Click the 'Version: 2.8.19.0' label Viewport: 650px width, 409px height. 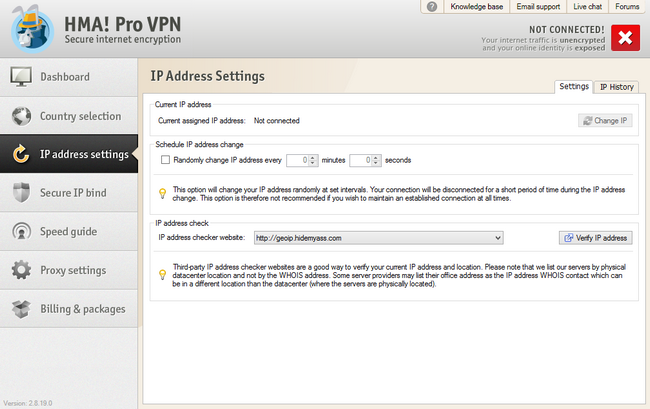[x=28, y=403]
